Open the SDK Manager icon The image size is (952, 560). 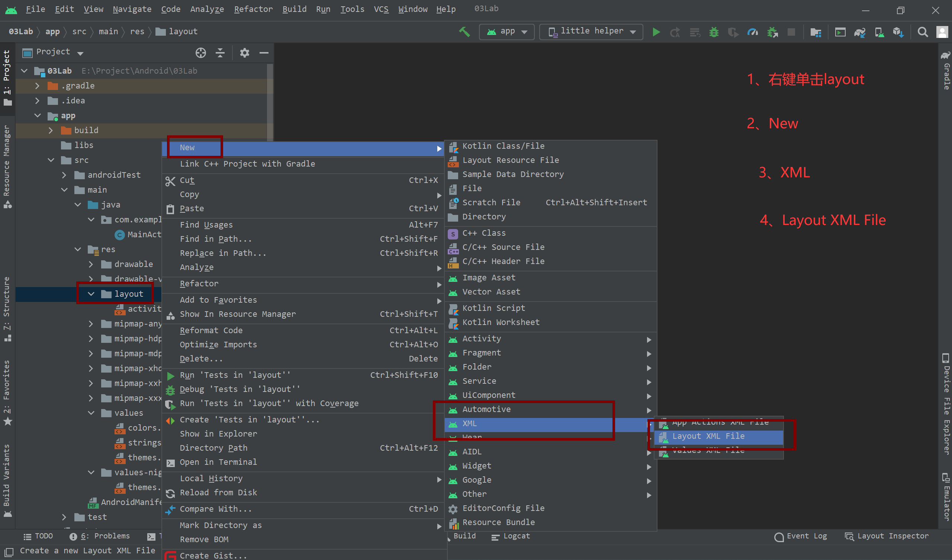click(898, 32)
